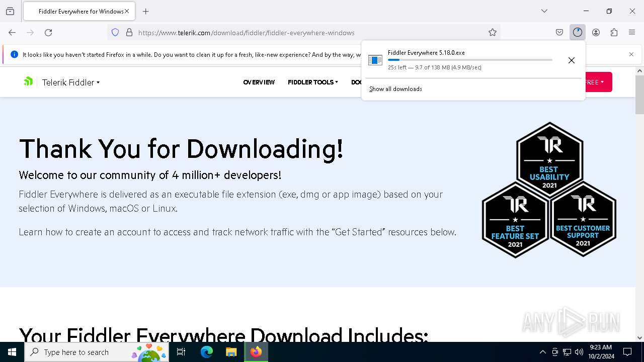Save the page to Pocket
The image size is (644, 362).
pyautogui.click(x=559, y=33)
